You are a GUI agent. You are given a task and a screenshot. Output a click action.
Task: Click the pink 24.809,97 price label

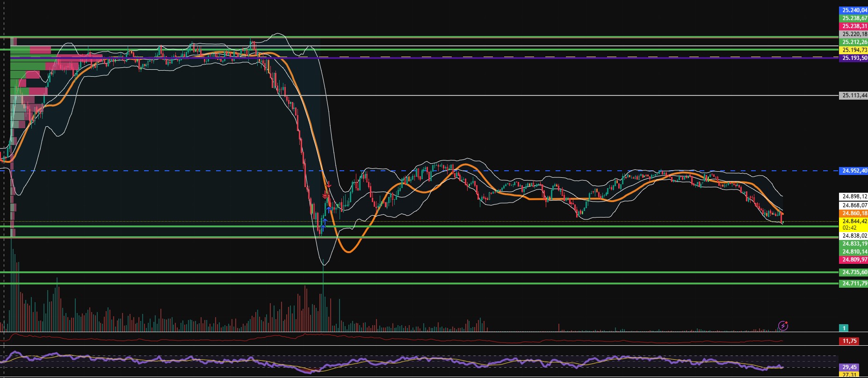coord(854,260)
